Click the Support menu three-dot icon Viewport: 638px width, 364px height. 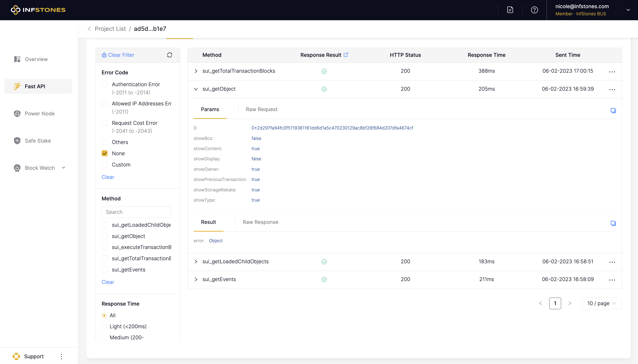[61, 356]
